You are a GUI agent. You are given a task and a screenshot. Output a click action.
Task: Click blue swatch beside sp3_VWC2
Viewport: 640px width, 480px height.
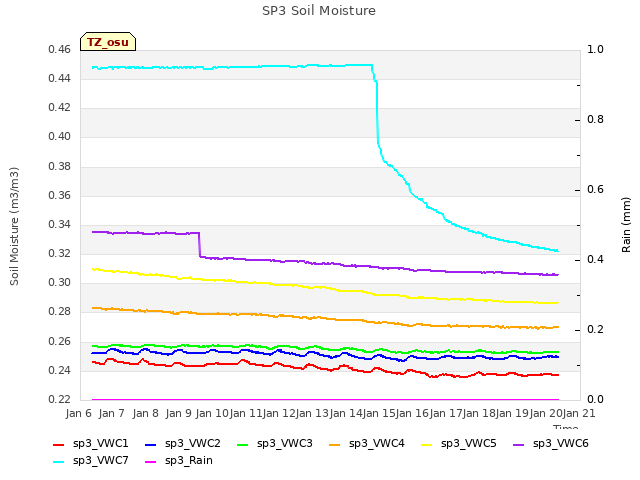coord(151,445)
